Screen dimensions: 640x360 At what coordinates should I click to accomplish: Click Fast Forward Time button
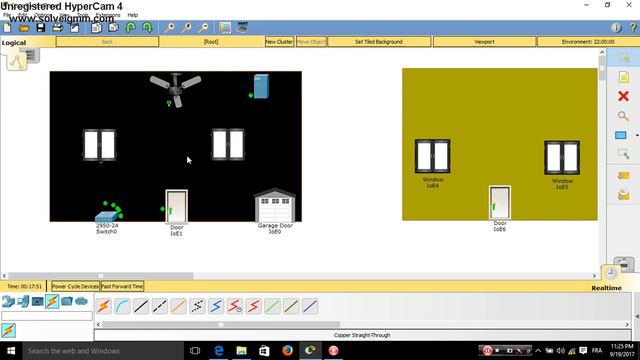[122, 286]
